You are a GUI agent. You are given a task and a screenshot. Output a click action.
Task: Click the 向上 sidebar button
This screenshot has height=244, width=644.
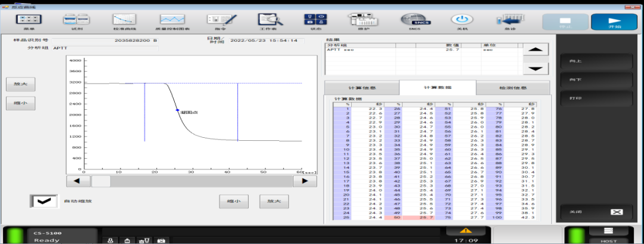(596, 61)
